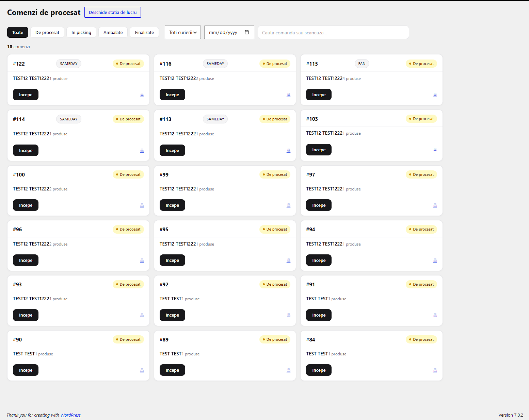Switch to the In picking filter
This screenshot has height=420, width=529.
coord(81,32)
